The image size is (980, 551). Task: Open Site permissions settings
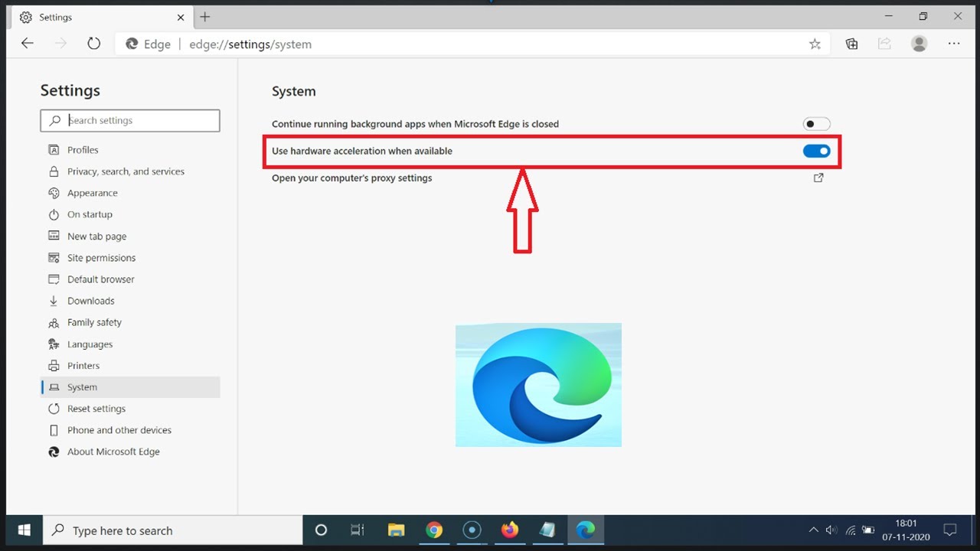pyautogui.click(x=130, y=258)
